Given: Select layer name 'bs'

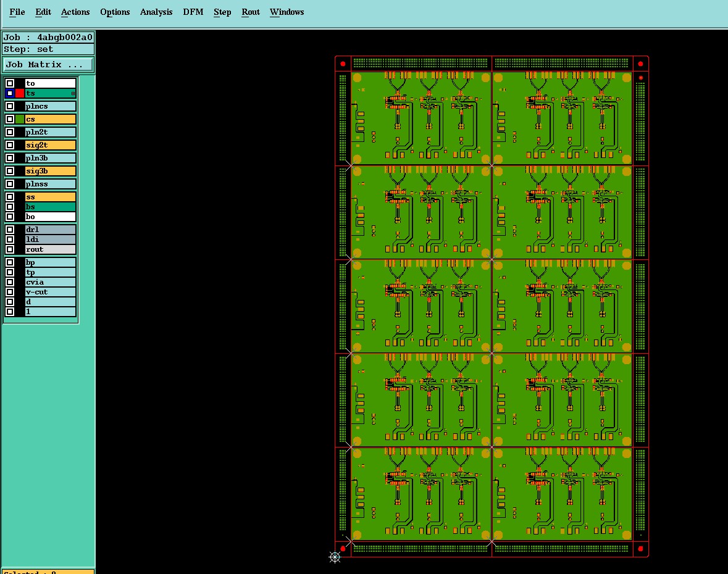Looking at the screenshot, I should 50,207.
